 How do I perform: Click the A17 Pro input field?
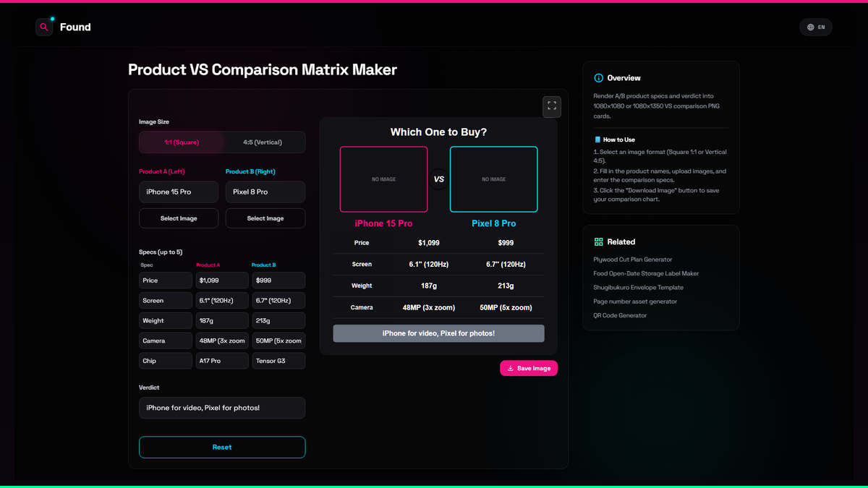(222, 361)
